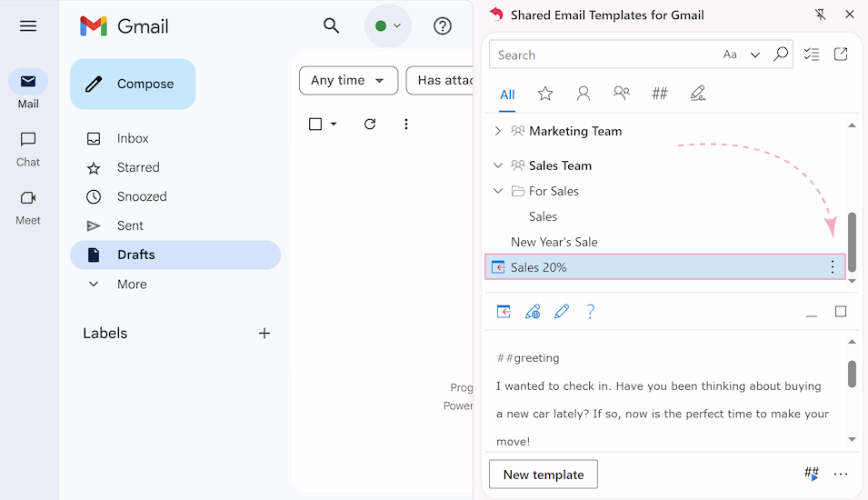Click the Favorites star filter icon

coord(545,94)
